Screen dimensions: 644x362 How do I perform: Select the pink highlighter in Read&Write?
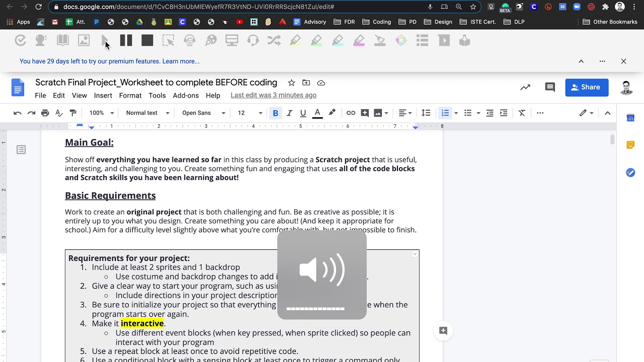(x=359, y=41)
